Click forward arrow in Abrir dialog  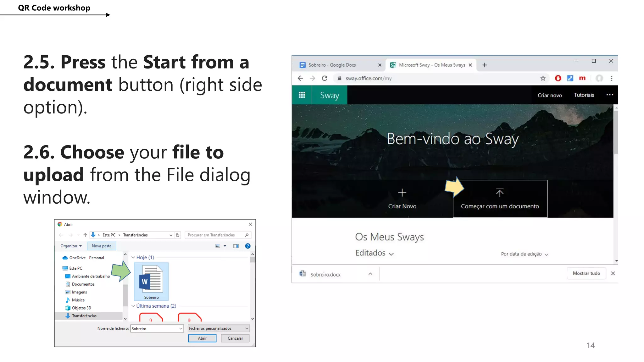coord(70,235)
